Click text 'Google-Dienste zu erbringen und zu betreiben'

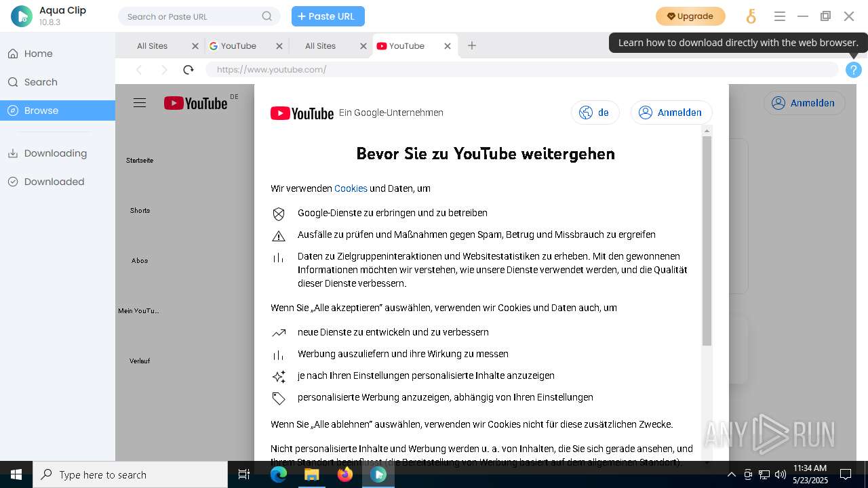coord(393,213)
